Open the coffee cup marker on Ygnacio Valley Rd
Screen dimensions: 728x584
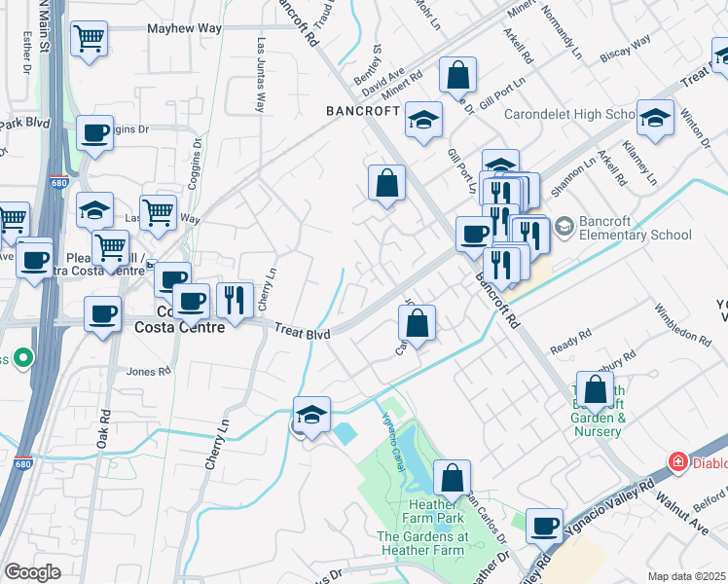pyautogui.click(x=545, y=529)
